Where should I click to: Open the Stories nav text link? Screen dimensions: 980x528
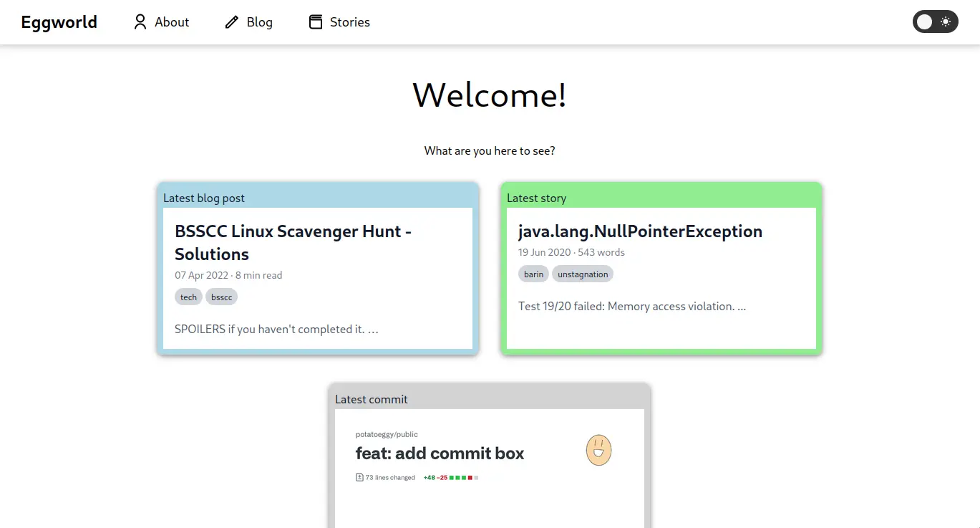click(349, 22)
